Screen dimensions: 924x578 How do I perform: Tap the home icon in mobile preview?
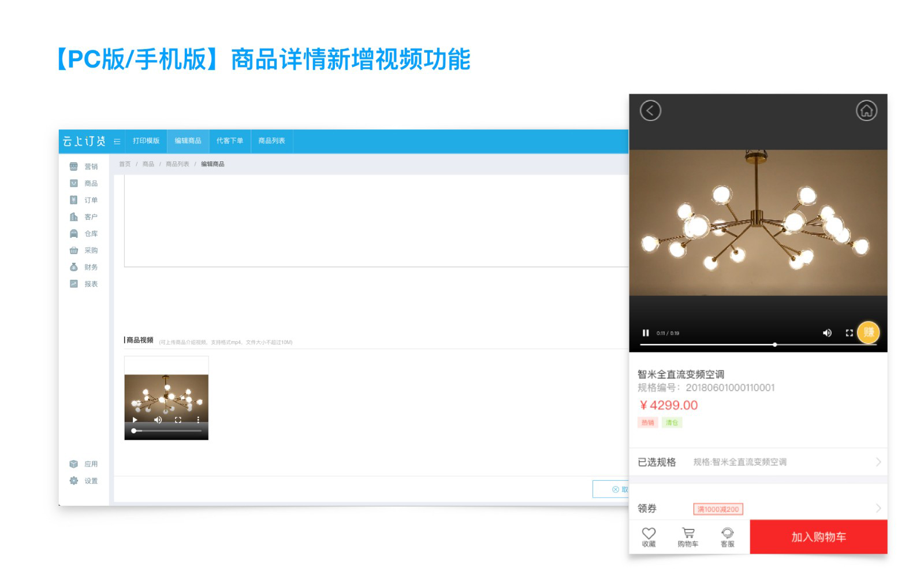(x=866, y=110)
